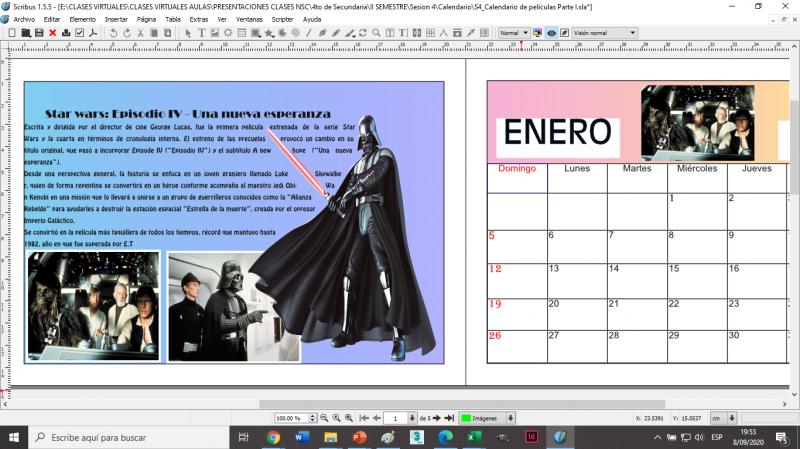Image resolution: width=800 pixels, height=449 pixels.
Task: Select the Calligraphic Line tool
Action: 349,33
